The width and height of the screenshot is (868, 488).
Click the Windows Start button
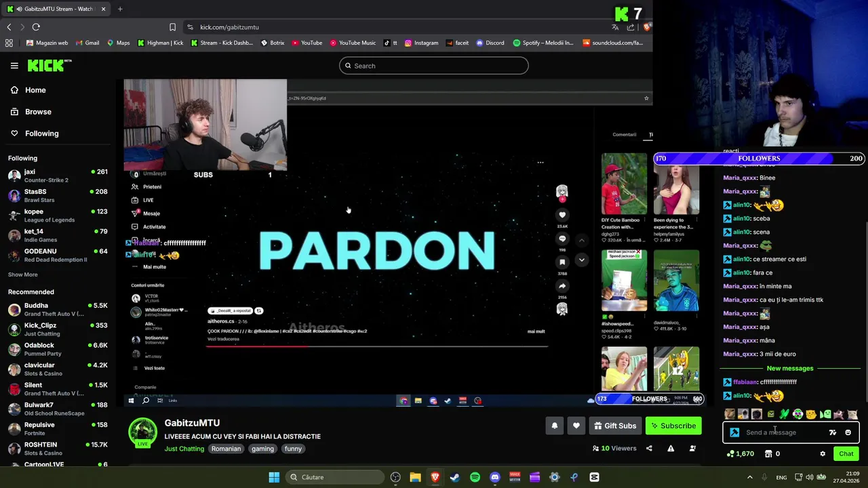(274, 477)
